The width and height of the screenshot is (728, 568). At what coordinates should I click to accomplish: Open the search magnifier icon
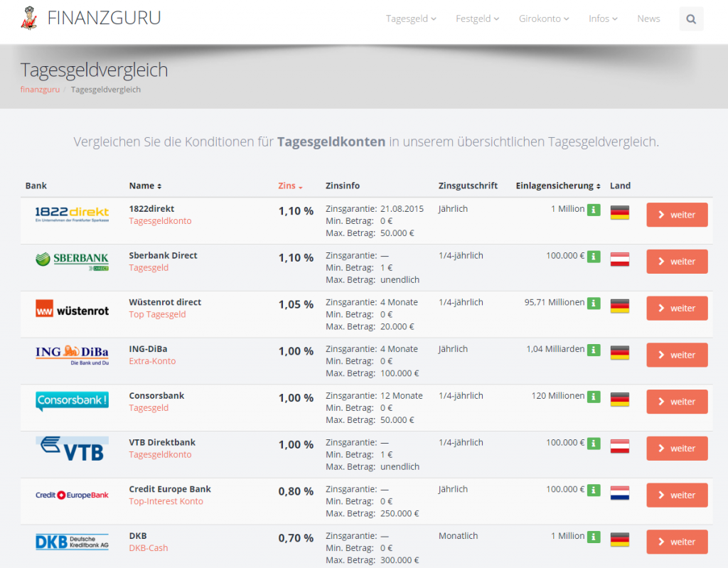691,19
